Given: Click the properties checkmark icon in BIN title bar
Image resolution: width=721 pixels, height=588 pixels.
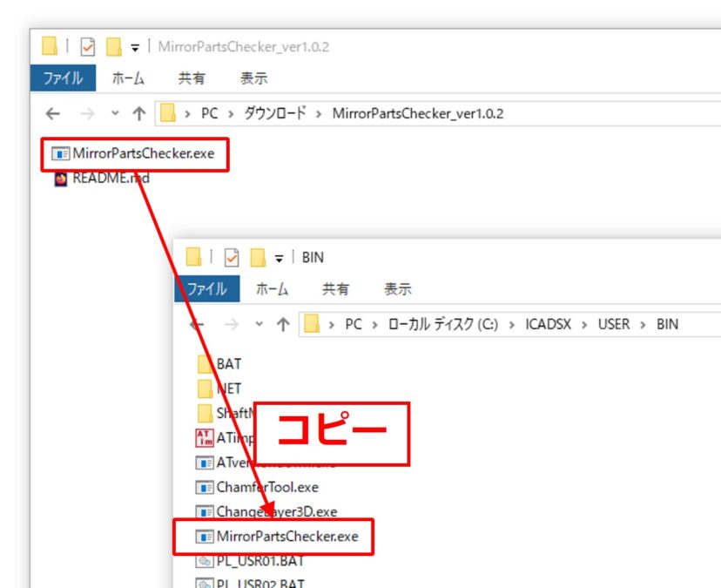Looking at the screenshot, I should (x=232, y=257).
